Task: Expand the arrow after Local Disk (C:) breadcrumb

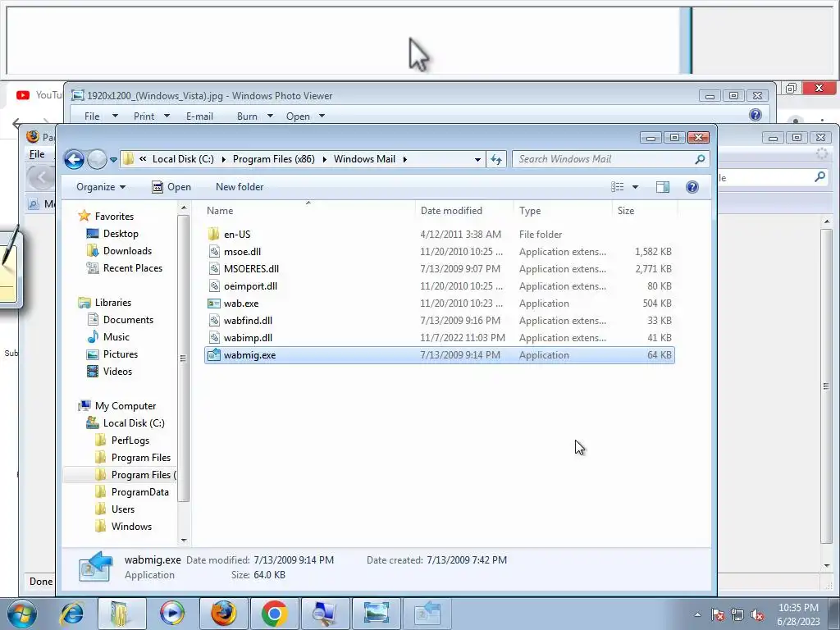Action: (x=223, y=160)
